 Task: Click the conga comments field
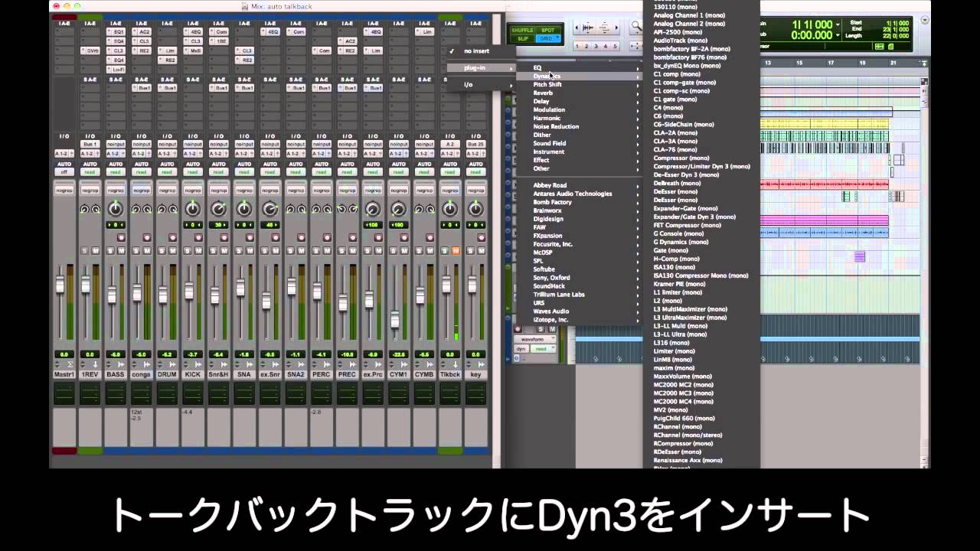[x=142, y=426]
